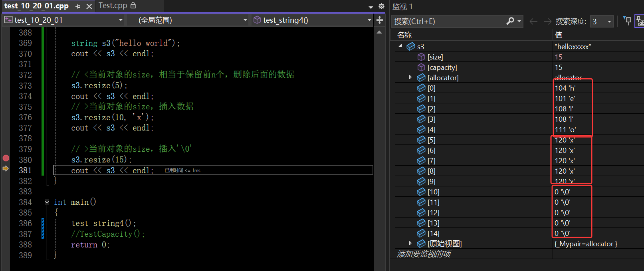Viewport: 644px width, 271px height.
Task: Click the cube icon beside [1]
Action: 421,98
